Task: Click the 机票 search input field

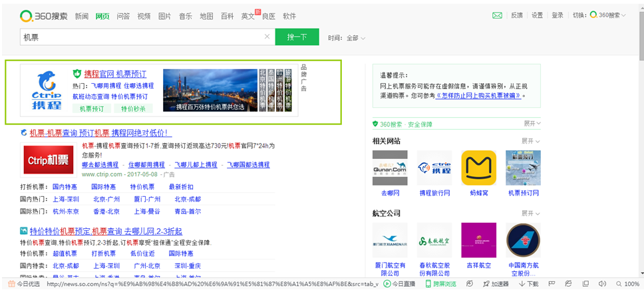Action: point(140,38)
